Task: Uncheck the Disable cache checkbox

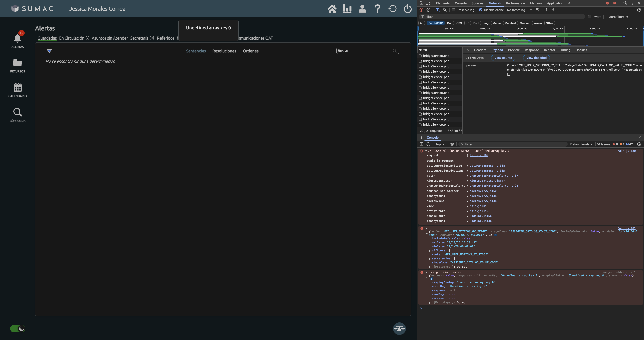Action: click(x=481, y=10)
